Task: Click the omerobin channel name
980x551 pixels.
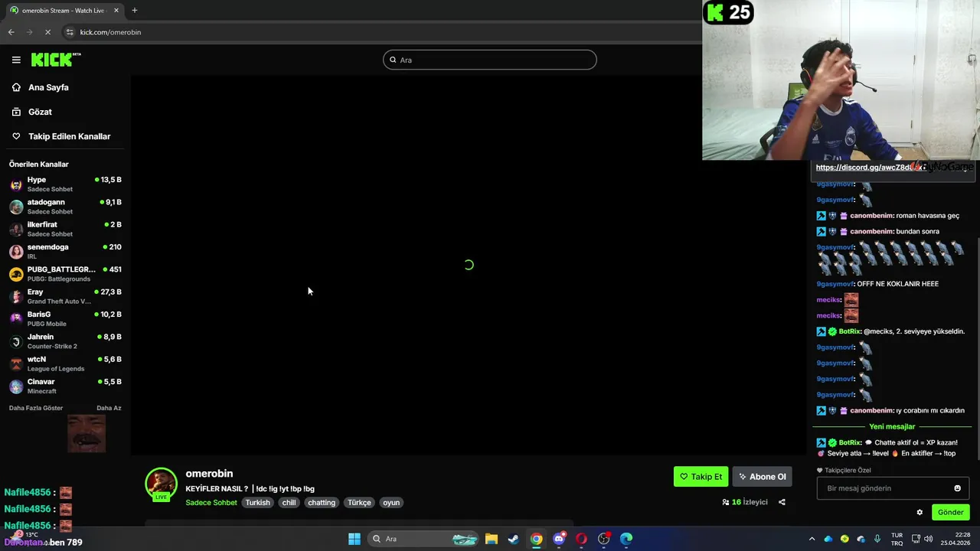Action: pyautogui.click(x=209, y=474)
